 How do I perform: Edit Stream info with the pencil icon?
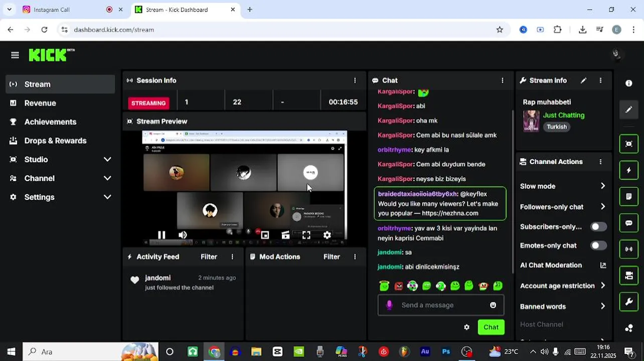(583, 80)
